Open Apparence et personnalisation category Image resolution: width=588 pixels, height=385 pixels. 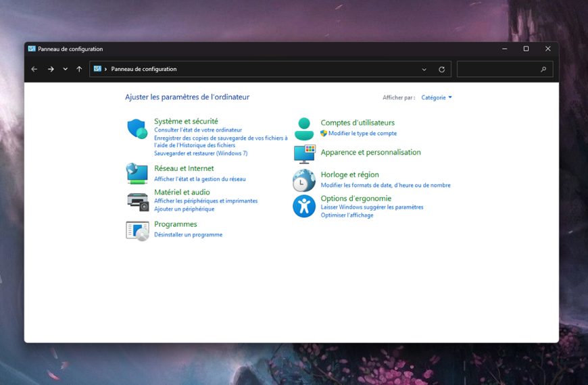pos(370,152)
